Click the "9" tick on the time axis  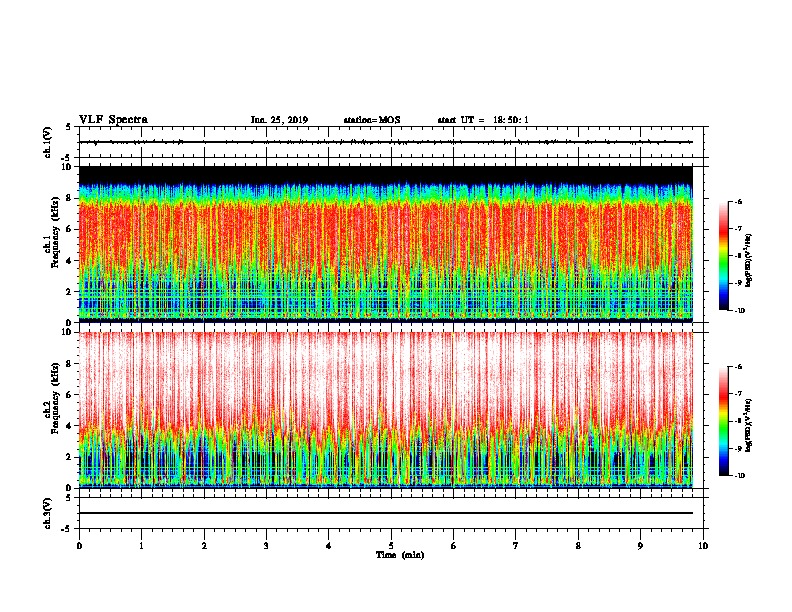(x=640, y=546)
